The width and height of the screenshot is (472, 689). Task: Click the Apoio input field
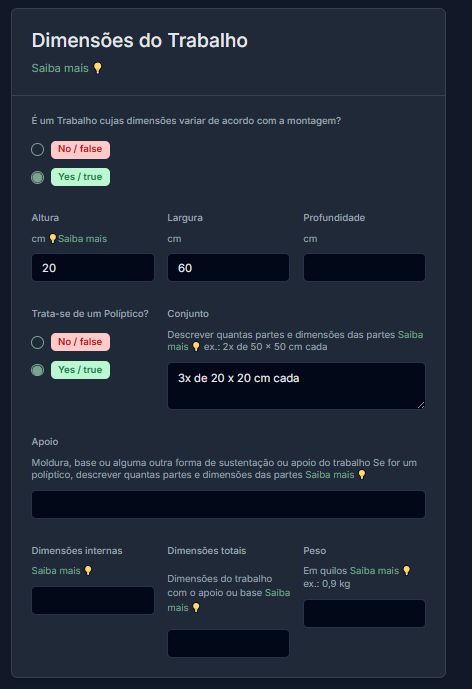(228, 504)
